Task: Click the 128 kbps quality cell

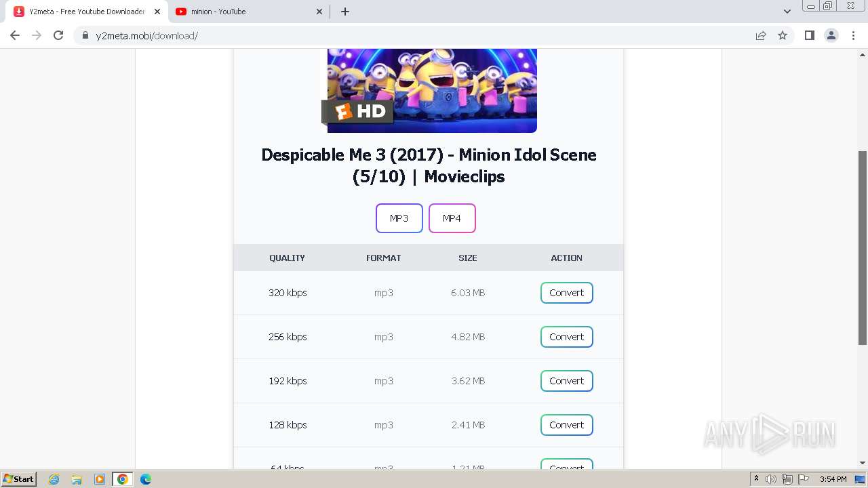Action: [288, 425]
